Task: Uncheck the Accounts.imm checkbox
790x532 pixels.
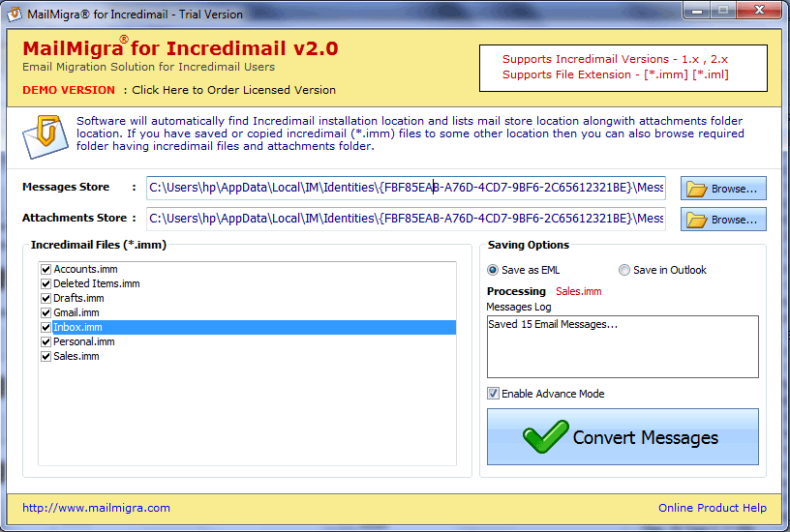Action: tap(46, 269)
